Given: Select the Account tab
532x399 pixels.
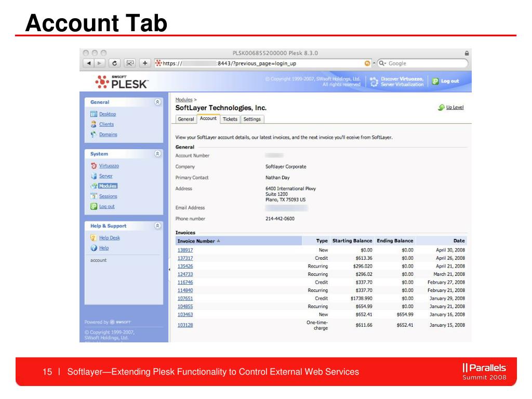Looking at the screenshot, I should coord(208,118).
